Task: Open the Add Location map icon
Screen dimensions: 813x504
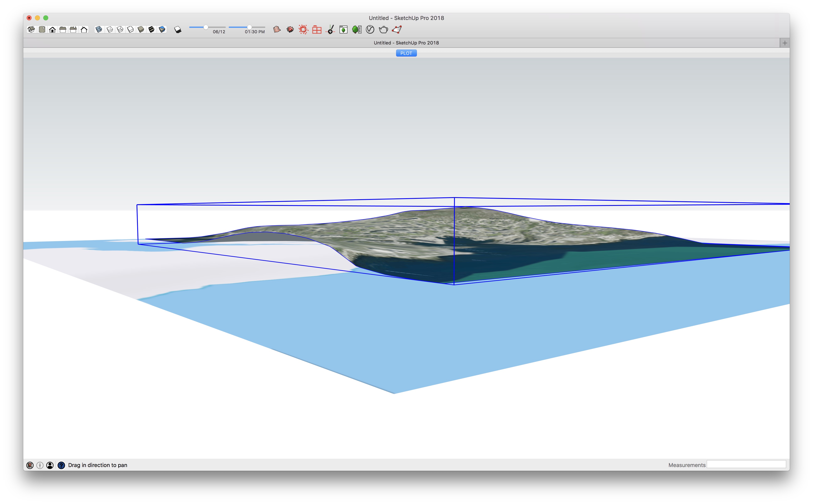Action: tap(277, 30)
